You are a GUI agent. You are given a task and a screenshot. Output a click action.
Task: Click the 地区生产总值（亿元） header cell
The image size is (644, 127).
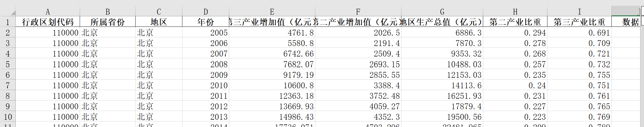point(442,22)
